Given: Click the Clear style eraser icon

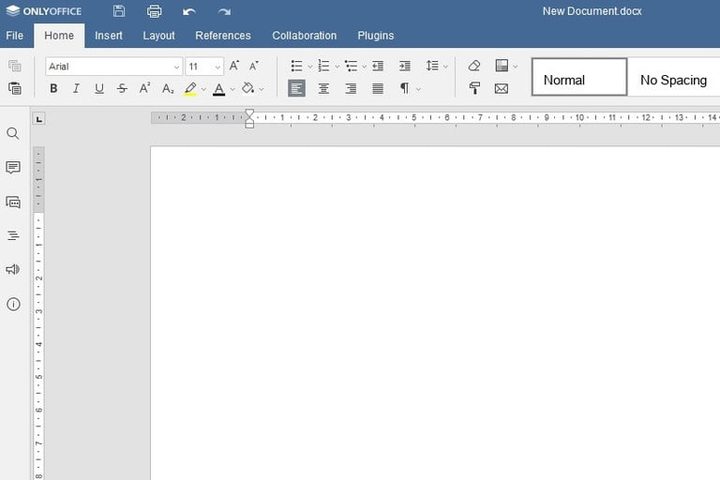Looking at the screenshot, I should click(474, 66).
